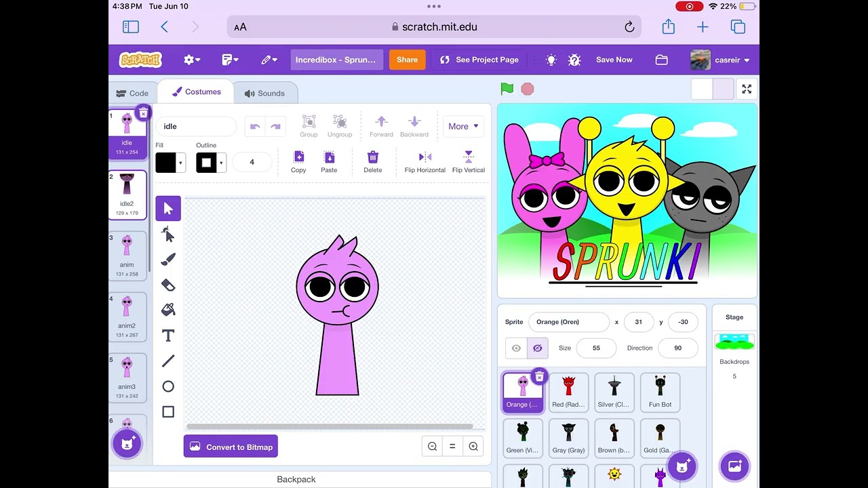Viewport: 868px width, 488px height.
Task: Open See Project Page
Action: (479, 60)
